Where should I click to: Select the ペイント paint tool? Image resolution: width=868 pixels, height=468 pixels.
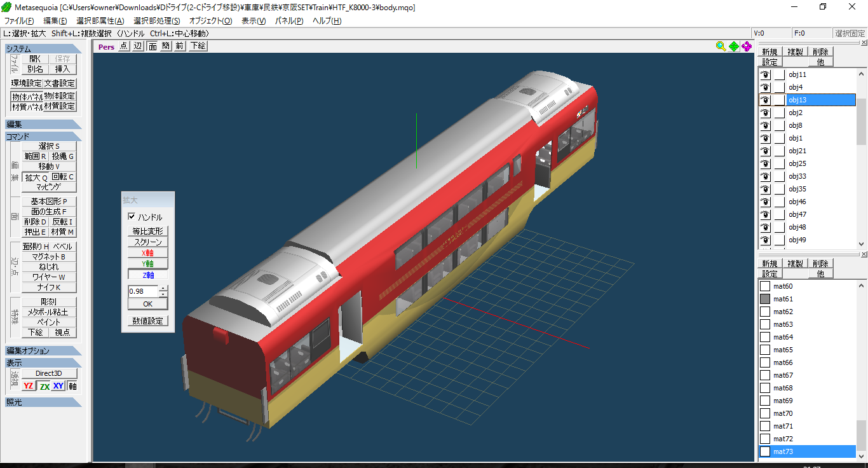49,322
